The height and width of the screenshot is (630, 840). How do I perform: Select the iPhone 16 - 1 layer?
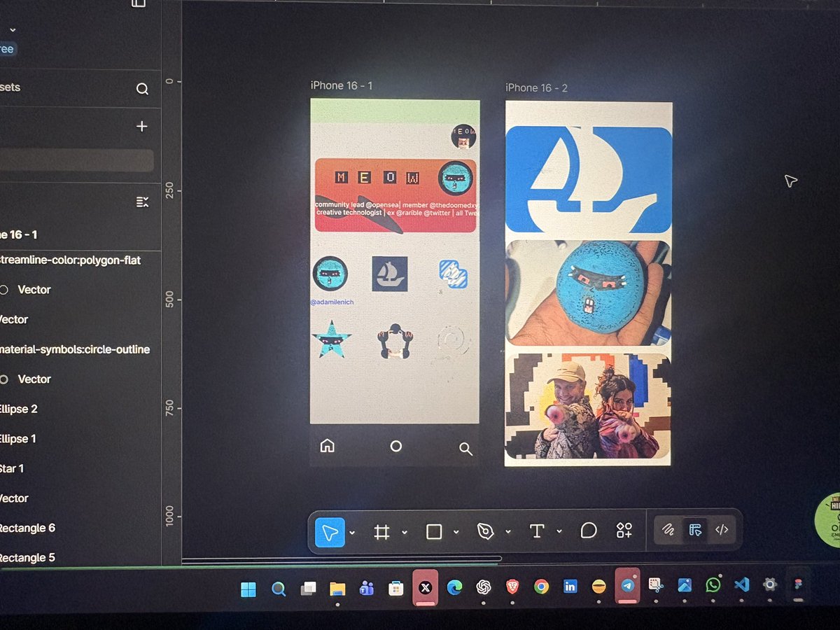tap(18, 234)
